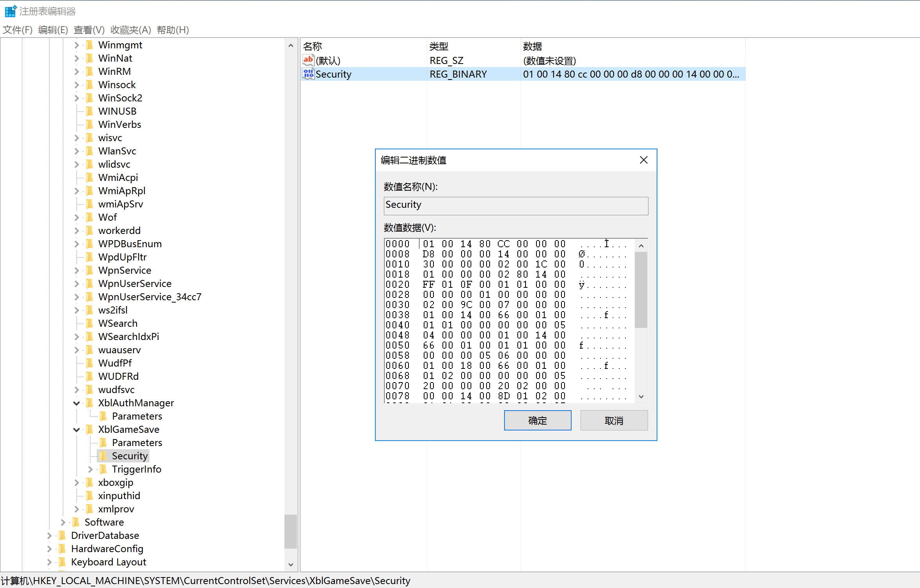Expand the WpnUserService node
This screenshot has width=920, height=588.
coord(76,284)
